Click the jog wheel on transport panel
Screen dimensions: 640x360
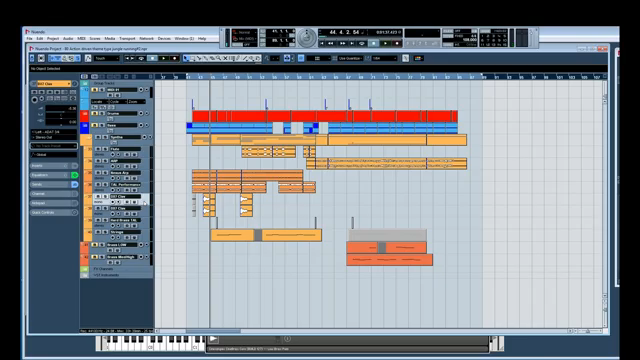click(307, 38)
